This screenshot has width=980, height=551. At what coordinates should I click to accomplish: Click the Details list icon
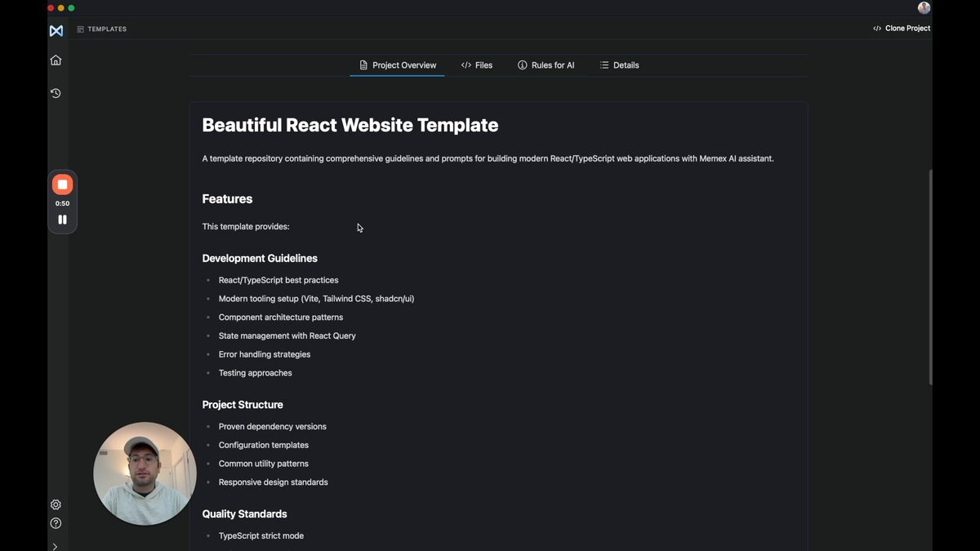(x=604, y=65)
